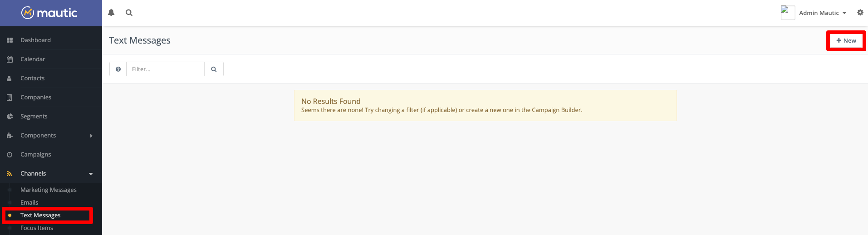Open the Admin Mautic user dropdown
Image resolution: width=868 pixels, height=235 pixels.
(822, 13)
